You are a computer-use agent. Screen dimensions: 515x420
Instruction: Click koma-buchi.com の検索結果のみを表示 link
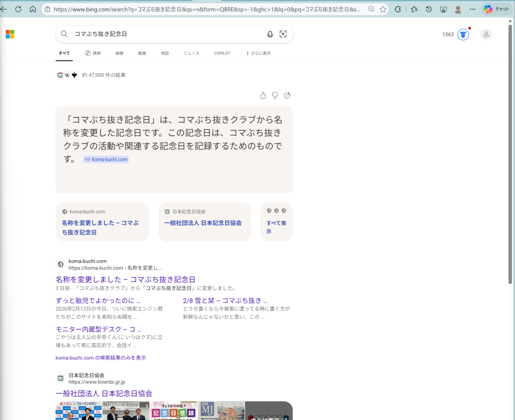pos(101,358)
